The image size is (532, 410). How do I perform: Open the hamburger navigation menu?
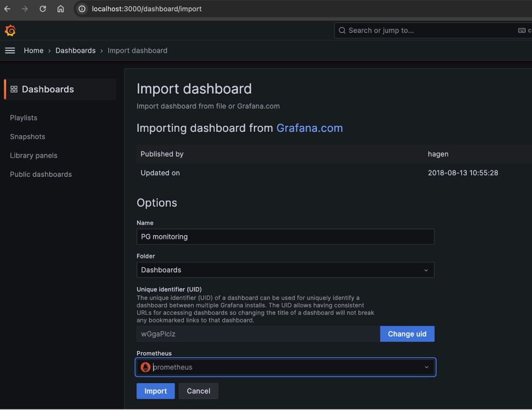10,50
